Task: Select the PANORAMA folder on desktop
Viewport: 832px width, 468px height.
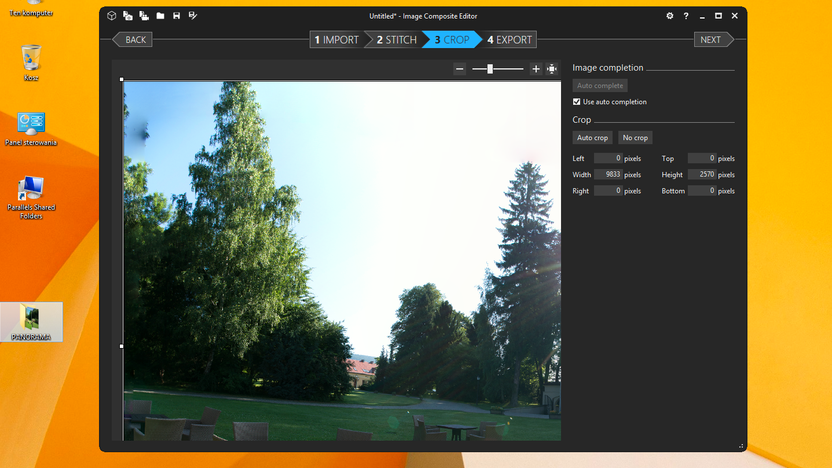Action: pos(31,322)
